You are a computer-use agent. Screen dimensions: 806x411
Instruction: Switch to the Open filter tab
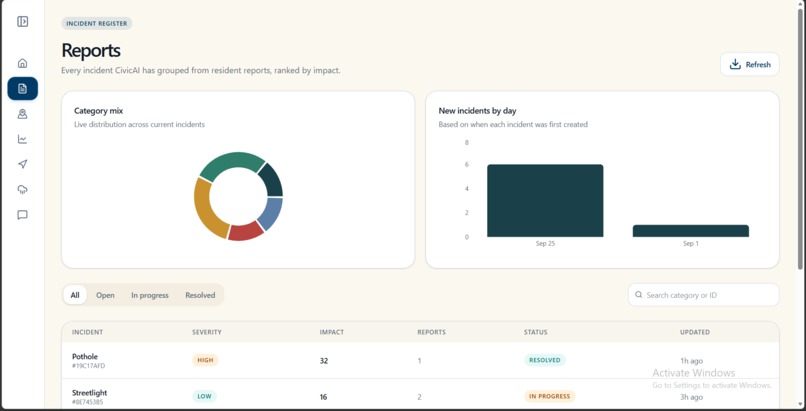(105, 295)
